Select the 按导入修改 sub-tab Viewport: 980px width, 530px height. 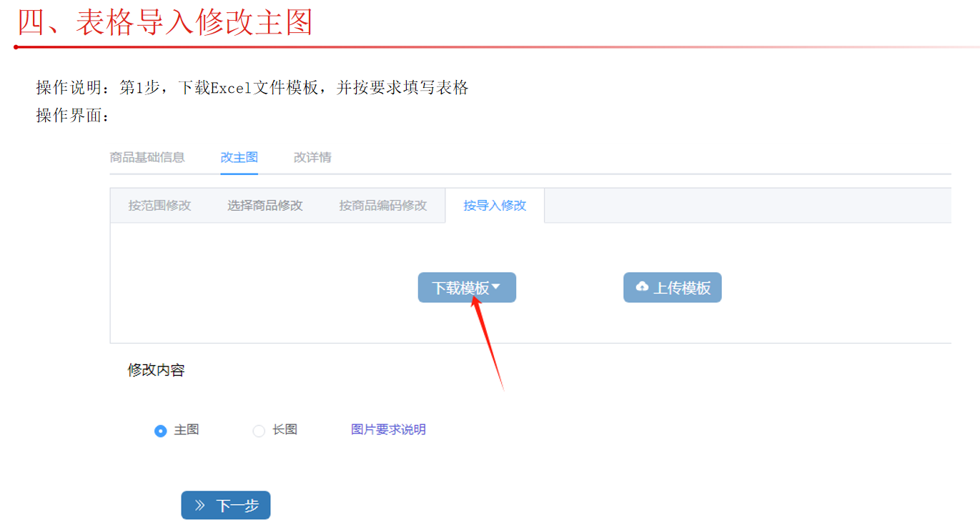(x=495, y=206)
